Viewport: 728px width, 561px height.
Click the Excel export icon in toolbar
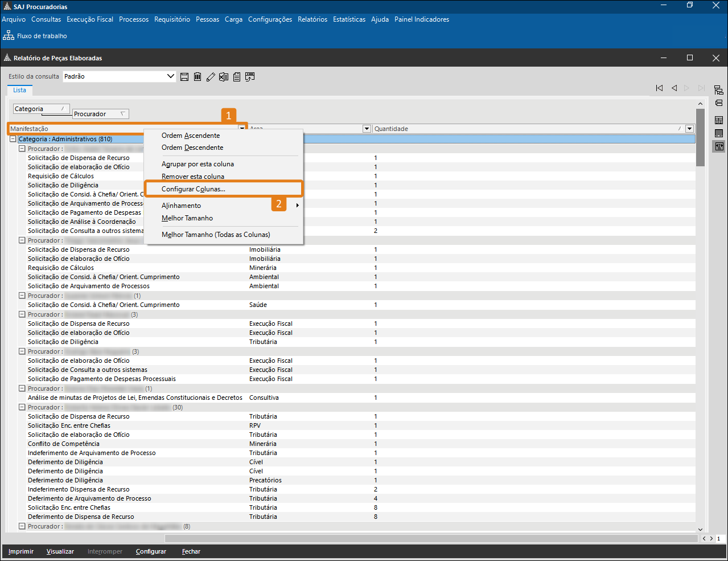[224, 77]
